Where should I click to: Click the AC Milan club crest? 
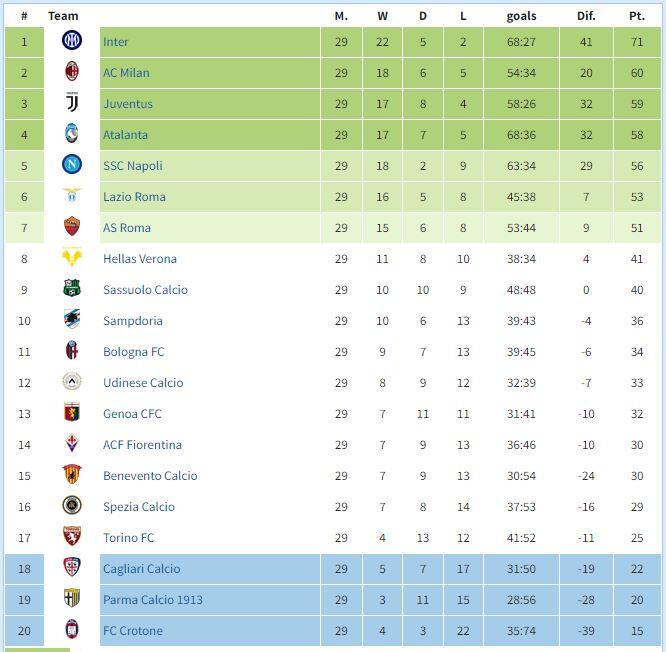[72, 72]
